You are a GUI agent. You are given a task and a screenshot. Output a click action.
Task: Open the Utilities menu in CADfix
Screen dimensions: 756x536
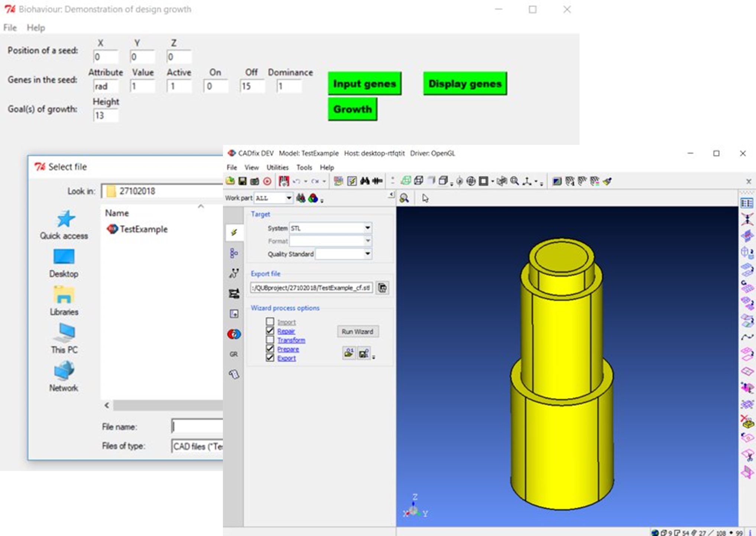click(x=277, y=168)
